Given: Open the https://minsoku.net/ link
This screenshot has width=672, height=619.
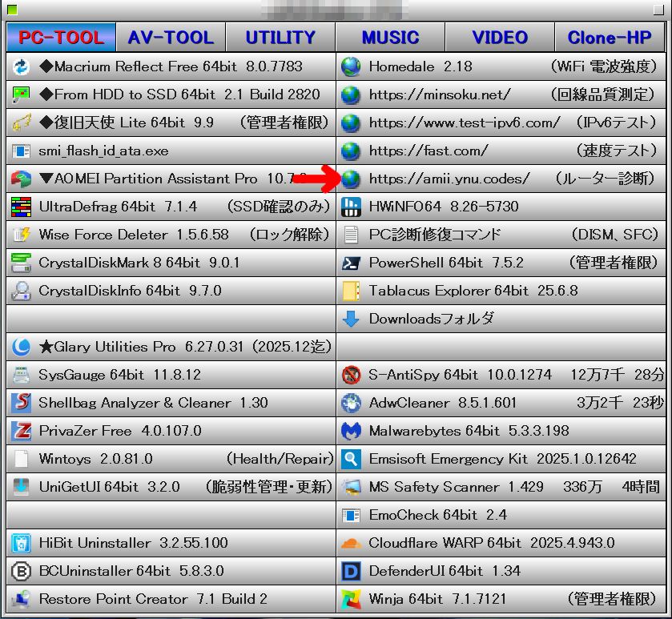Looking at the screenshot, I should coord(501,94).
